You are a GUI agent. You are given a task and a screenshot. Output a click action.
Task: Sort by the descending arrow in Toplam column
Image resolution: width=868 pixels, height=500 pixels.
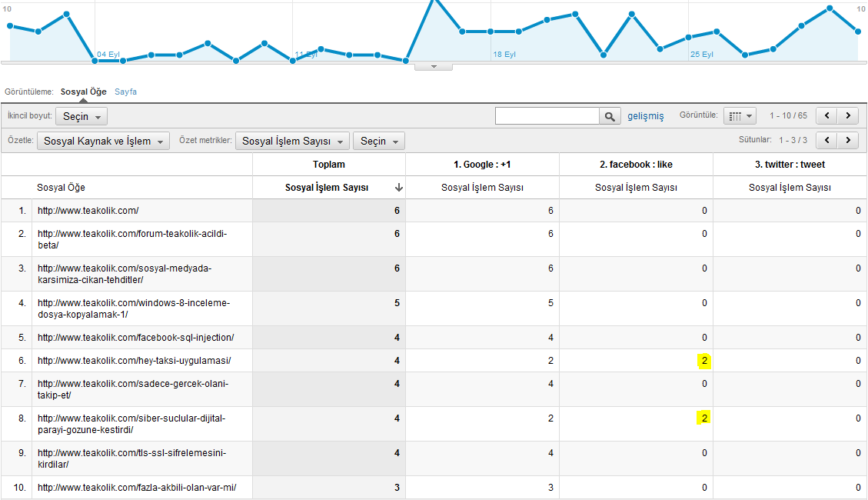398,188
